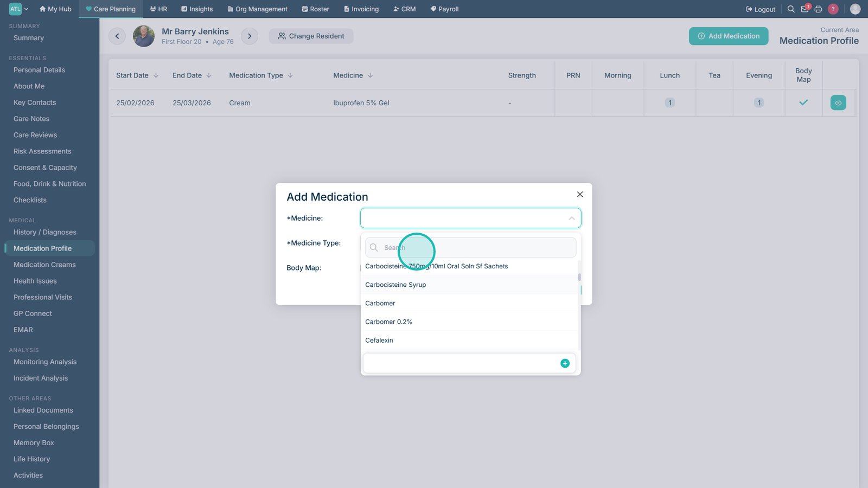The width and height of the screenshot is (868, 488).
Task: Click the Logout link
Action: coord(761,9)
